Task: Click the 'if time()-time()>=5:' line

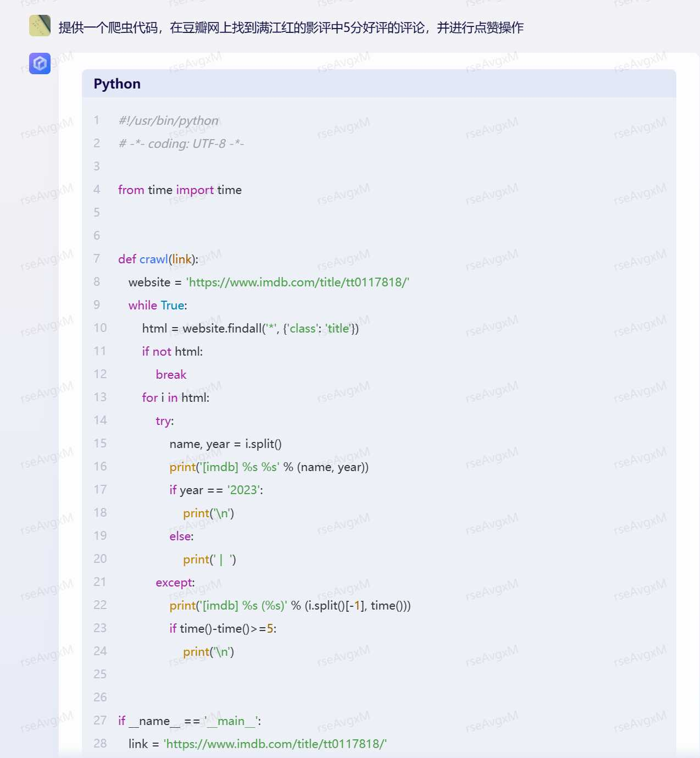Action: pyautogui.click(x=223, y=628)
